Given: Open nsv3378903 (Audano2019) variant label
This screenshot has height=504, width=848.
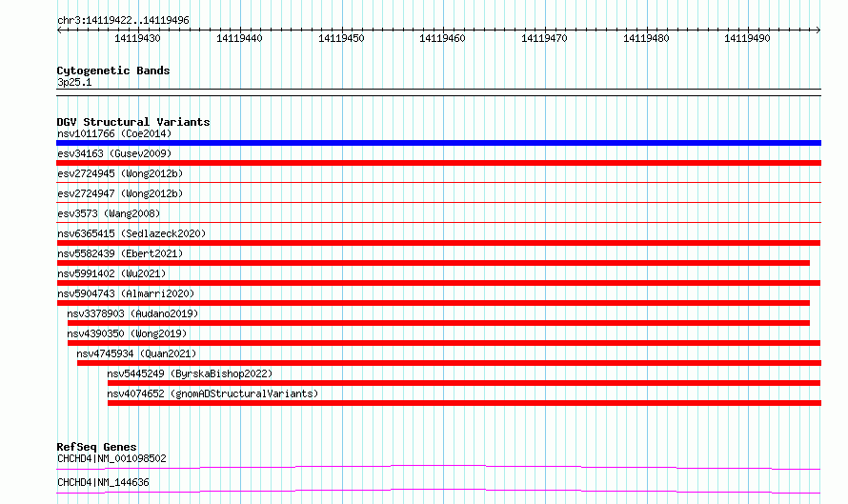Looking at the screenshot, I should point(132,313).
